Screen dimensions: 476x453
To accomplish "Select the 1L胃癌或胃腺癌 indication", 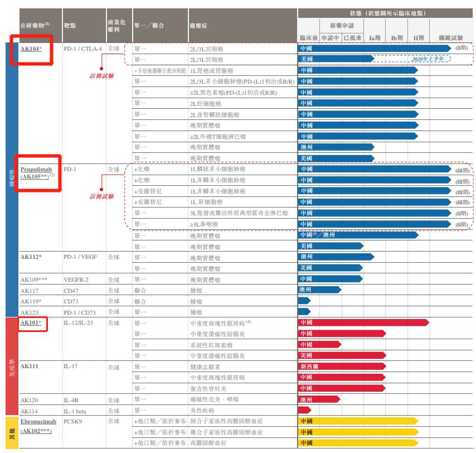I will click(x=212, y=71).
